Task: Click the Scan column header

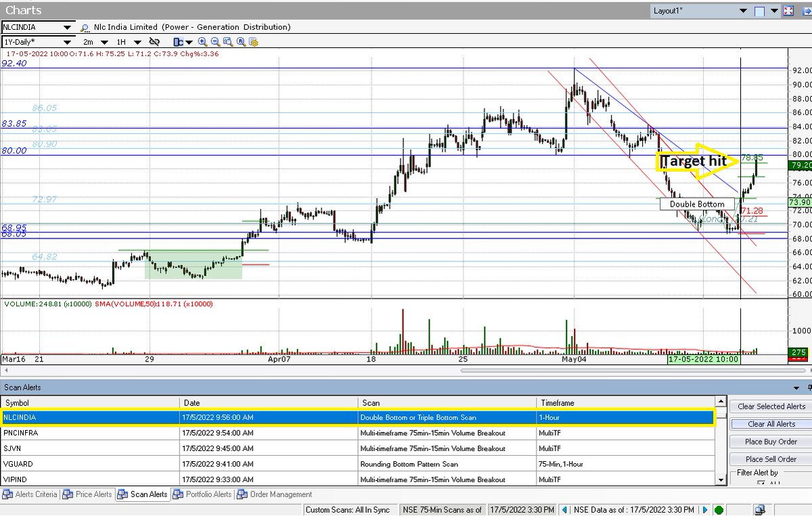Action: coord(447,403)
